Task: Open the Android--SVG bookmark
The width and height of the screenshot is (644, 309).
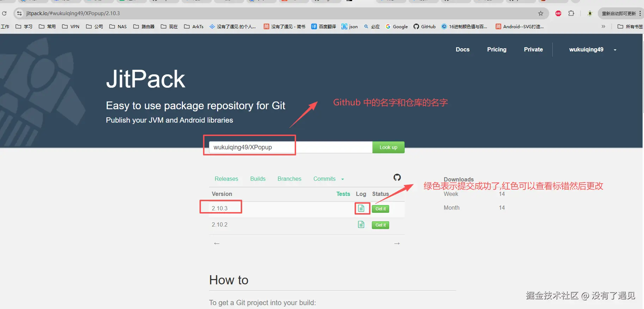Action: coord(520,26)
